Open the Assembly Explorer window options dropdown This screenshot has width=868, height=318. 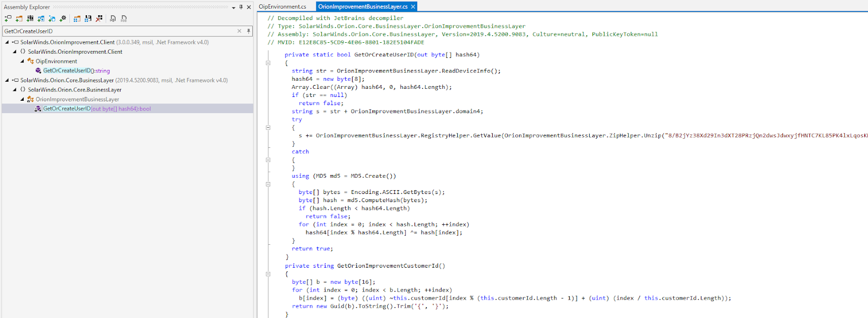pos(234,7)
